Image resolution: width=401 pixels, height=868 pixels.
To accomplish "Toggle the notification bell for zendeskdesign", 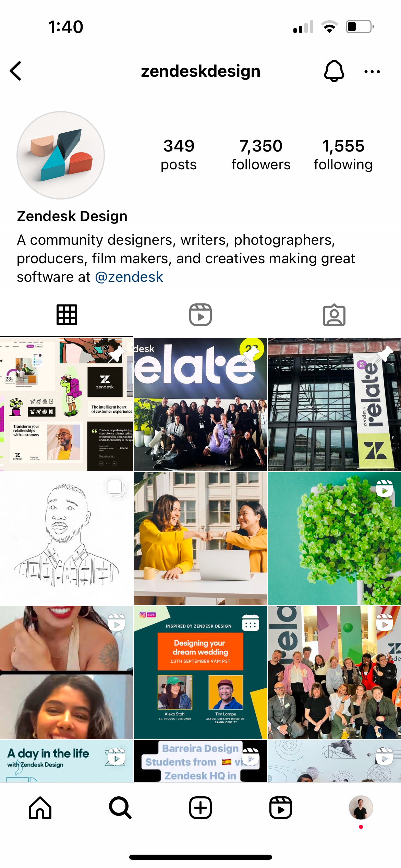I will point(334,71).
